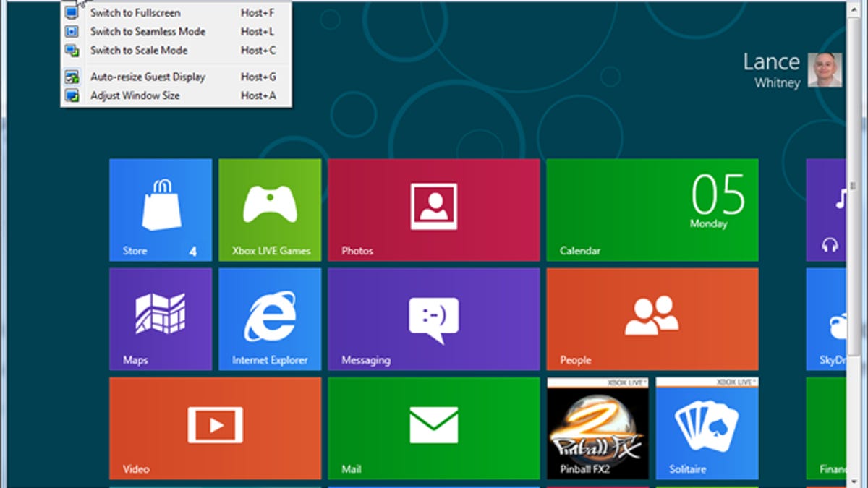
Task: Launch Internet Explorer tile
Action: tap(270, 319)
